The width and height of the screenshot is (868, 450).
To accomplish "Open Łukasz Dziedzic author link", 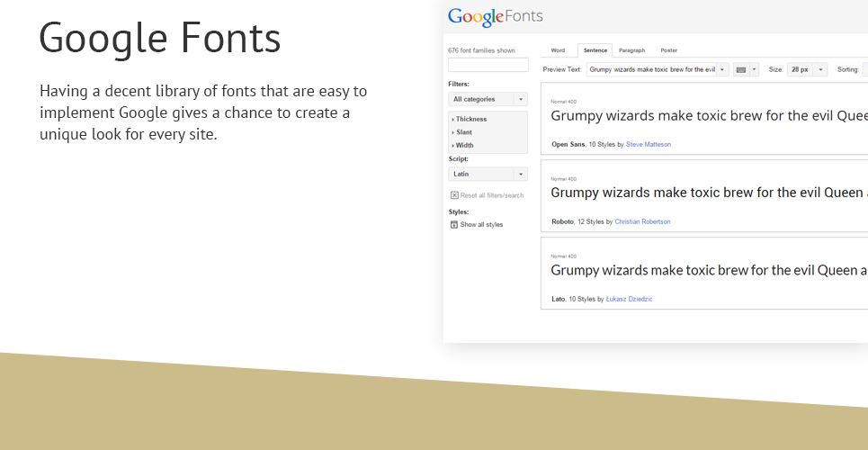I will click(x=629, y=299).
